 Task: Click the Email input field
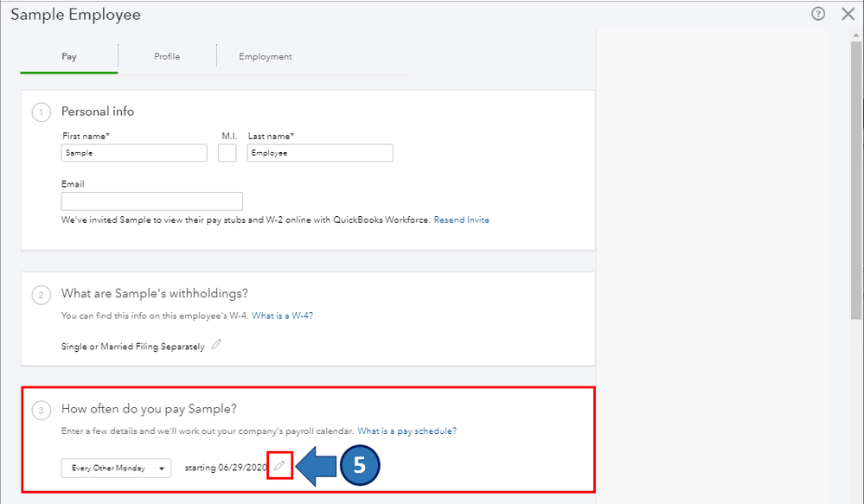coord(152,201)
